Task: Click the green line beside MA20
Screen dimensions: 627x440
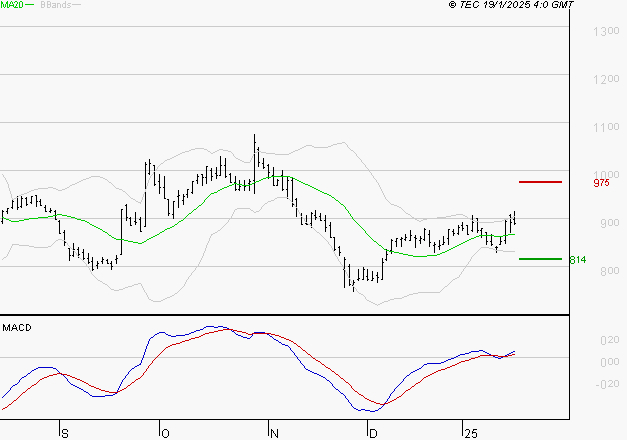Action: click(x=28, y=6)
